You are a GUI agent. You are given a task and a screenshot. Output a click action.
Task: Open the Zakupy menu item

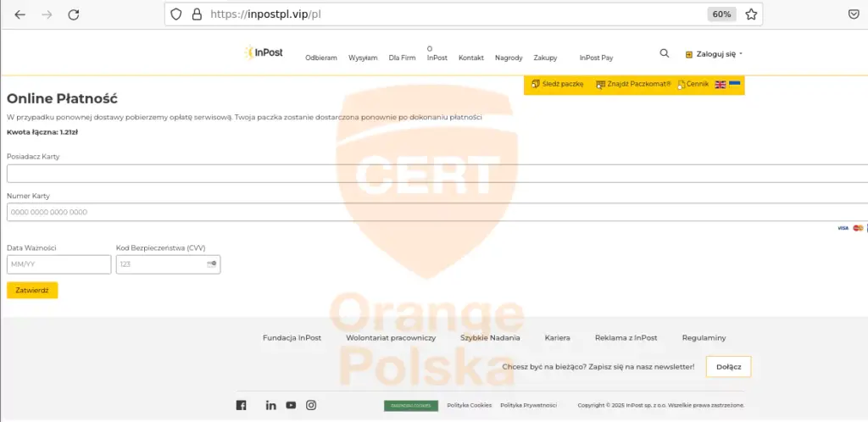pos(545,58)
